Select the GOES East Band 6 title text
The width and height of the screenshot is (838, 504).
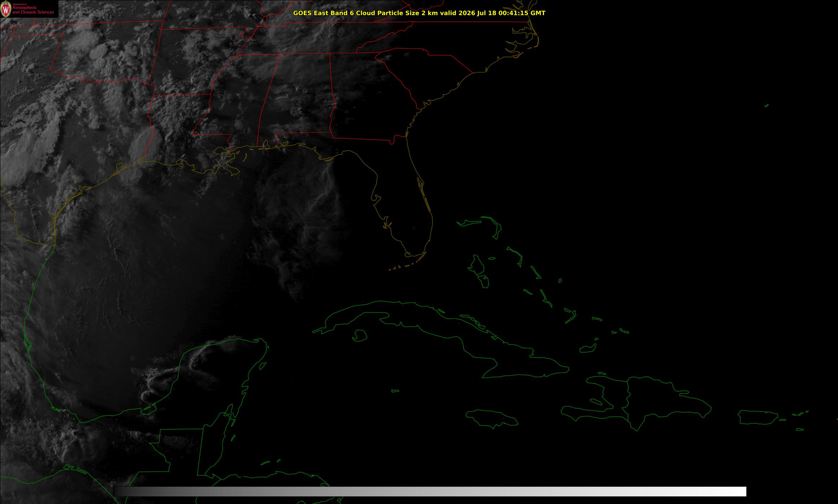pyautogui.click(x=326, y=13)
